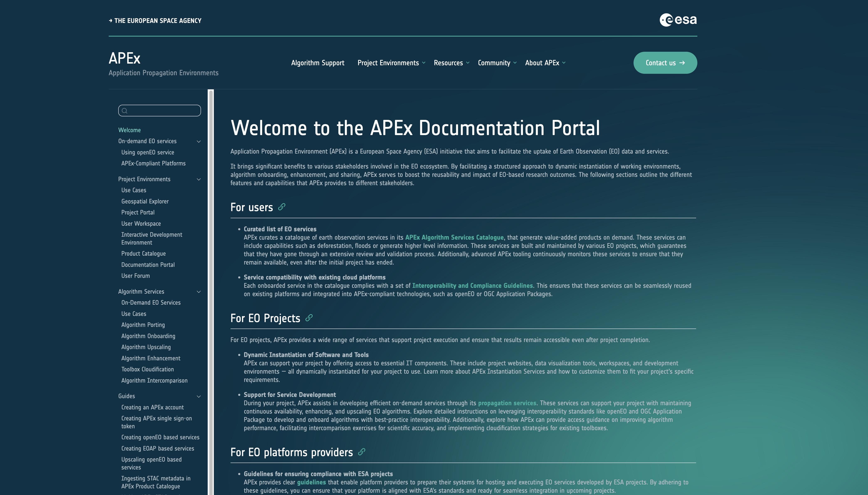
Task: Open APEx-Compliant Platforms page
Action: pyautogui.click(x=153, y=164)
